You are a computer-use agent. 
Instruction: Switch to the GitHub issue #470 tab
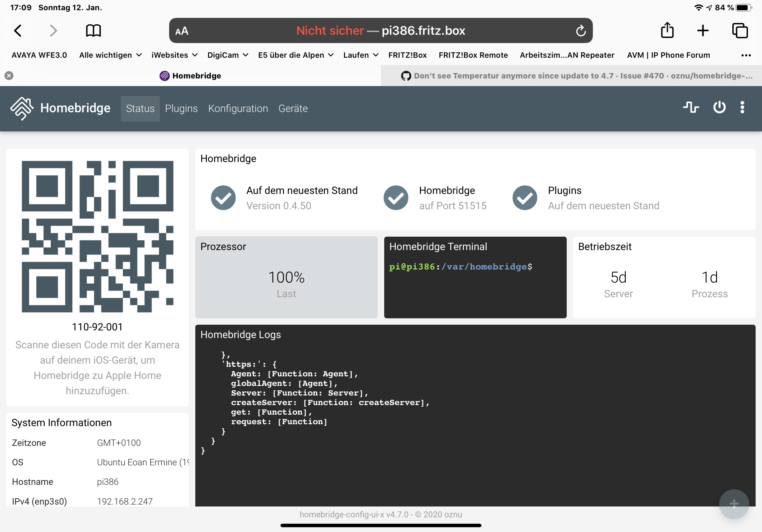[x=571, y=76]
